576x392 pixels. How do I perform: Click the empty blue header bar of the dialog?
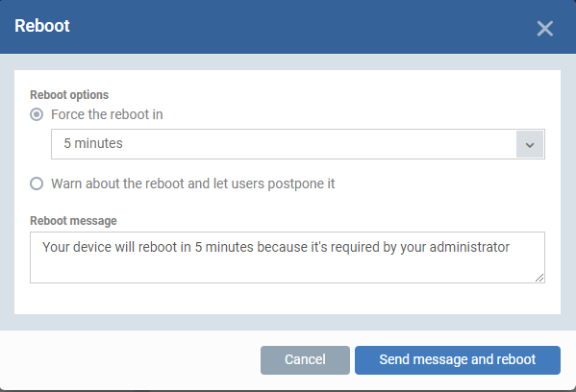tap(294, 27)
